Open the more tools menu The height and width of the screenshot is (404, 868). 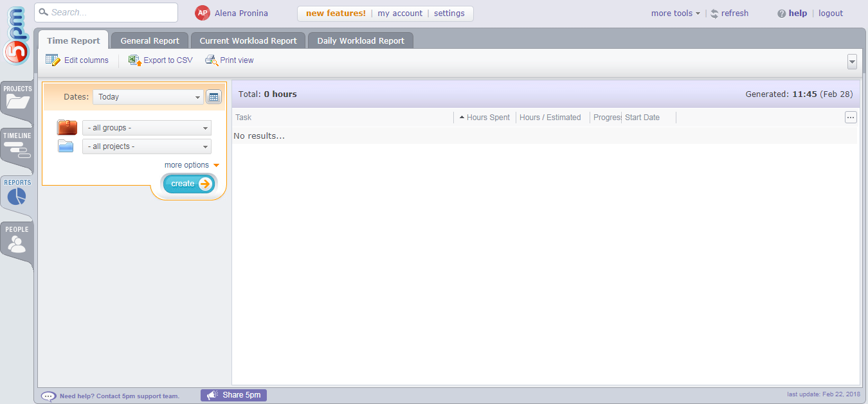click(676, 13)
